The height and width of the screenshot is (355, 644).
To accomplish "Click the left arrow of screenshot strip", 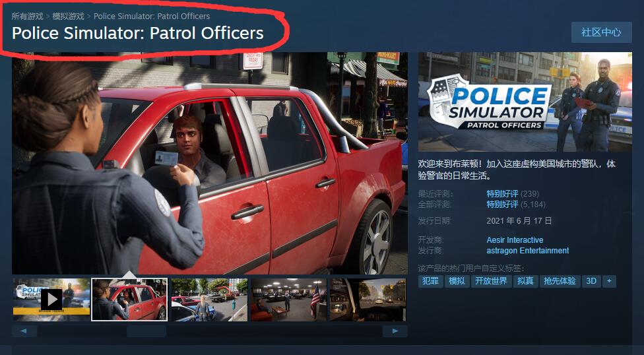I will pyautogui.click(x=24, y=331).
